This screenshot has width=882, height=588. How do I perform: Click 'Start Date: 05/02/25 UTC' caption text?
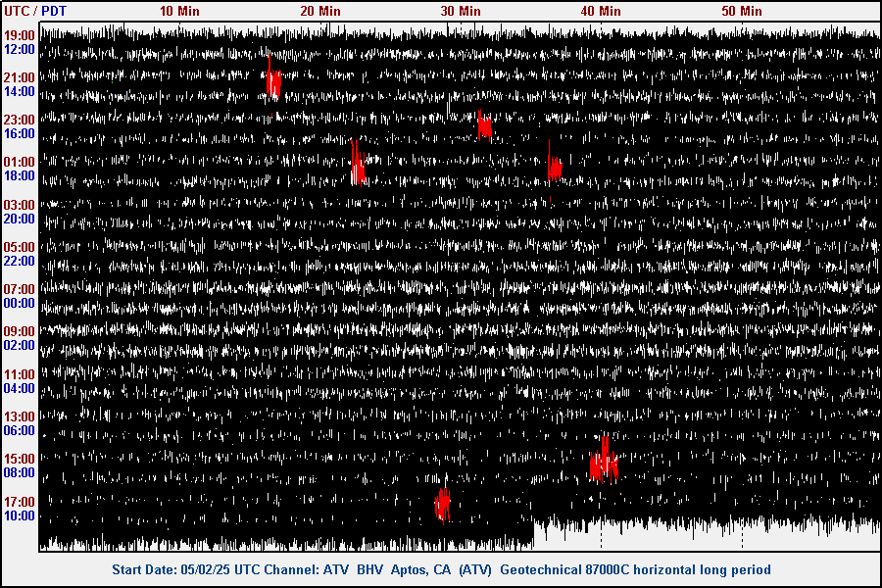click(186, 570)
